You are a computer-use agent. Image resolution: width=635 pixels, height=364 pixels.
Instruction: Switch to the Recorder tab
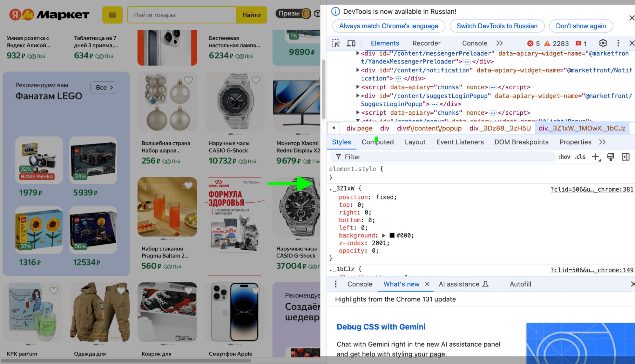point(426,43)
